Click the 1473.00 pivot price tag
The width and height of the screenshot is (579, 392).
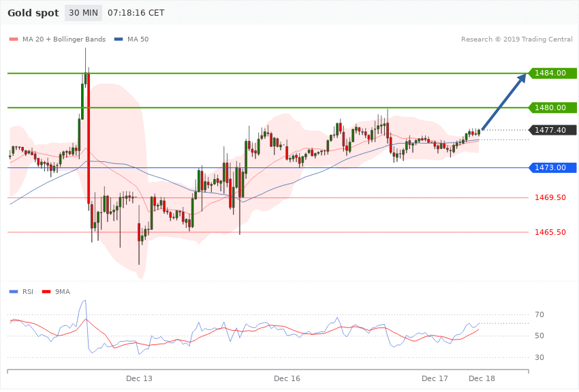pyautogui.click(x=552, y=168)
